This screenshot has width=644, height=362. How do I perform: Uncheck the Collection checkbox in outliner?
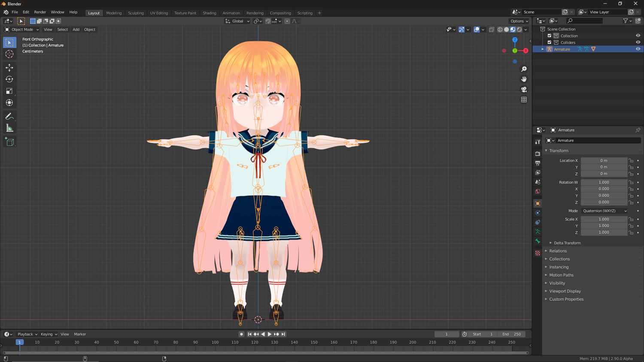(550, 36)
